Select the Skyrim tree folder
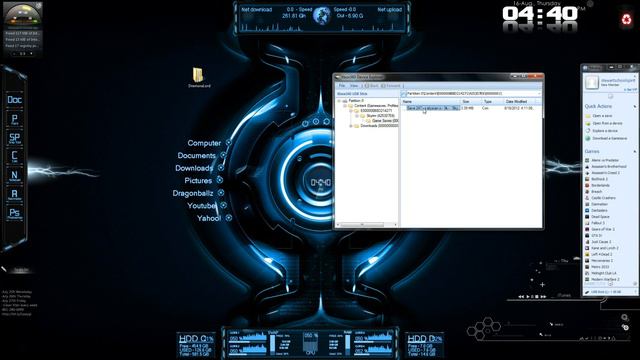This screenshot has width=640, height=360. tap(377, 116)
